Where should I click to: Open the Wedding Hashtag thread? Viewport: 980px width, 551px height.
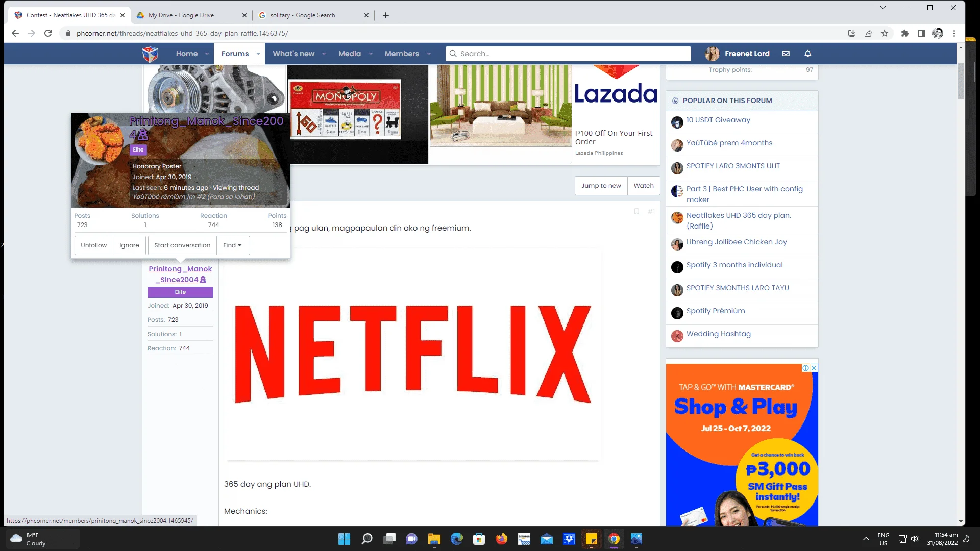click(719, 334)
